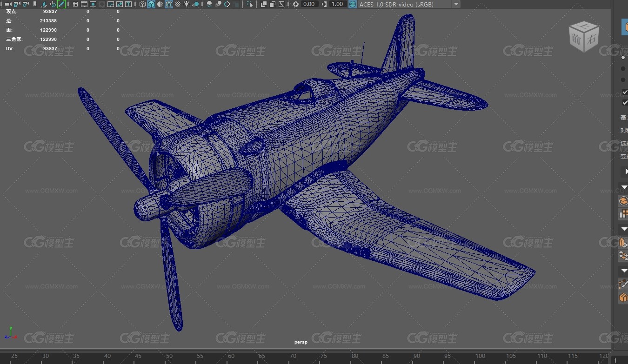628x364 pixels.
Task: Switch to Wireframe display mode
Action: 143,4
